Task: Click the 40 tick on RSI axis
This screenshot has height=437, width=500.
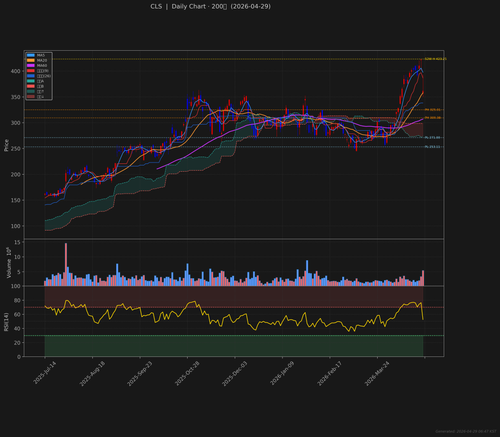Action: pos(17,328)
